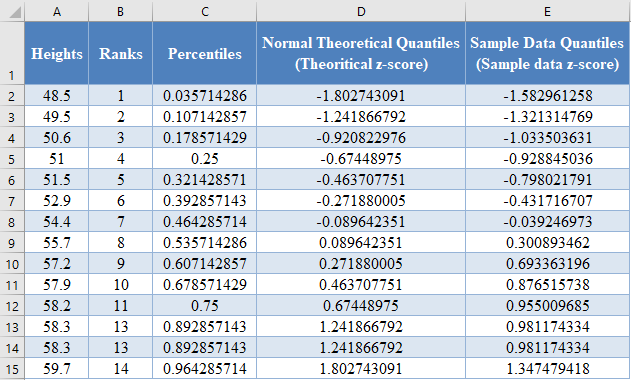The height and width of the screenshot is (380, 631).
Task: Select theoretical z-score cell -0.271880005
Action: pyautogui.click(x=361, y=200)
